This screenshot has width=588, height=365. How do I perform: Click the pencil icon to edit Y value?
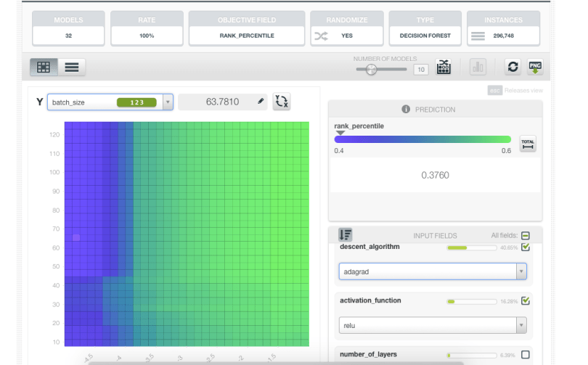(x=261, y=102)
